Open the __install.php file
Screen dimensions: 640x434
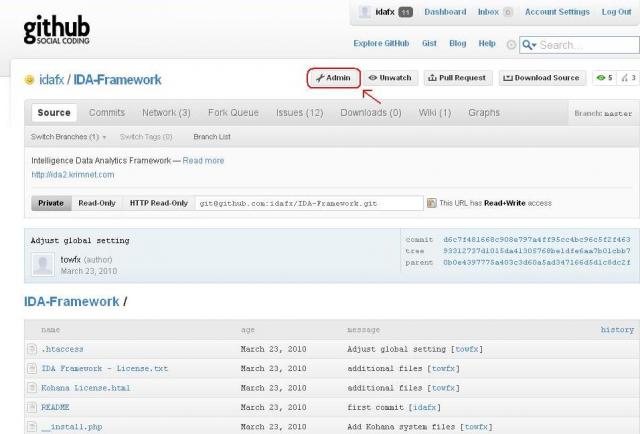tap(72, 427)
